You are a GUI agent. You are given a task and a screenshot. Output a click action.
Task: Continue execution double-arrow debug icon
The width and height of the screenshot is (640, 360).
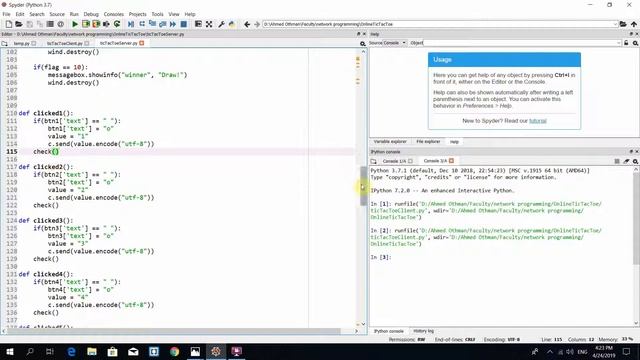click(x=173, y=24)
